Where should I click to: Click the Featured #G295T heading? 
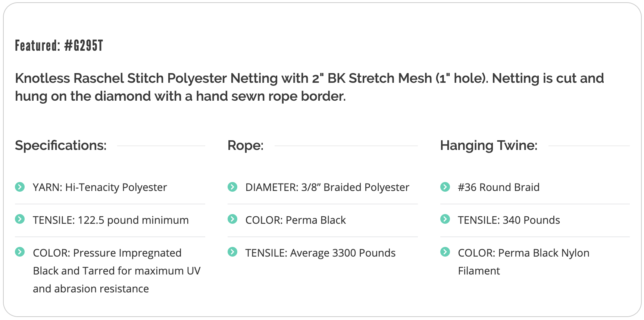(59, 46)
